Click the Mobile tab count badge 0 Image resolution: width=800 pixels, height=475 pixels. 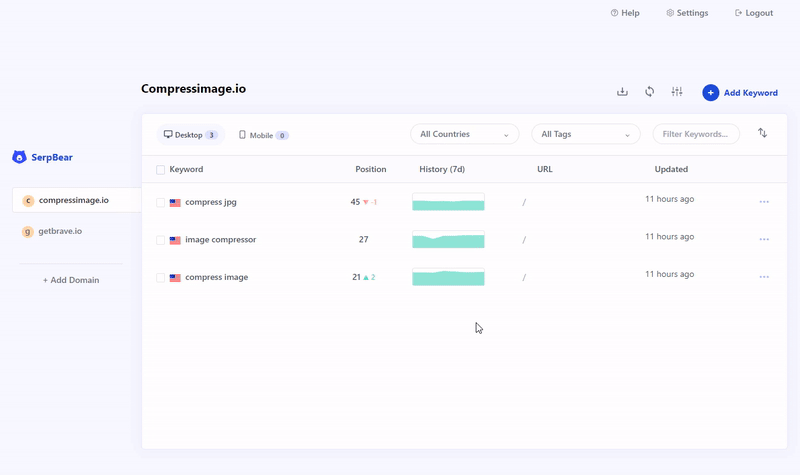[x=282, y=136]
